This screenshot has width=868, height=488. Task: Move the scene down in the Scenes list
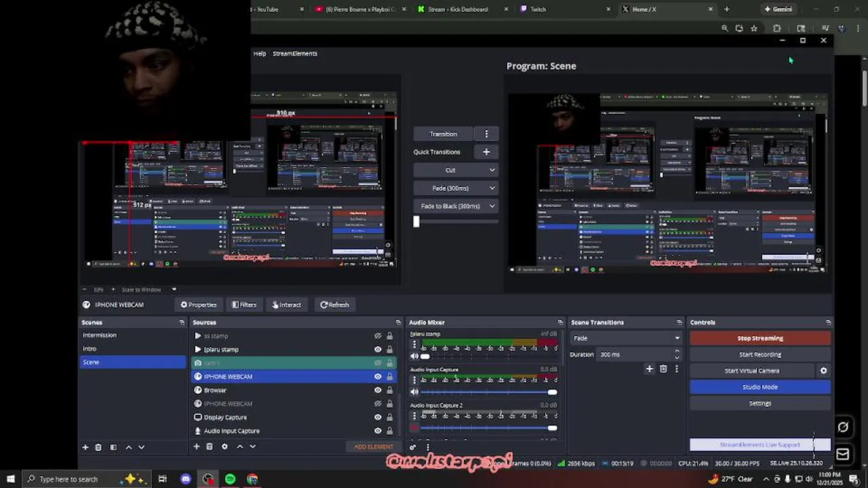[x=141, y=447]
